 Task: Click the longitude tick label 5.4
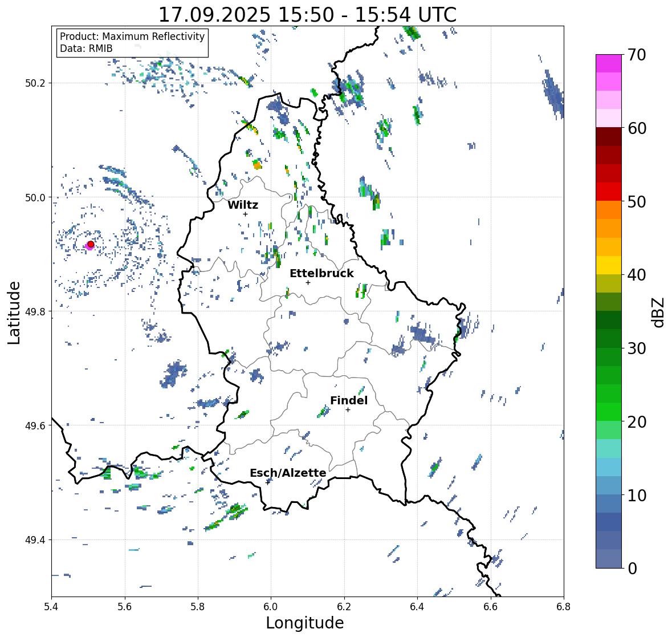click(51, 606)
